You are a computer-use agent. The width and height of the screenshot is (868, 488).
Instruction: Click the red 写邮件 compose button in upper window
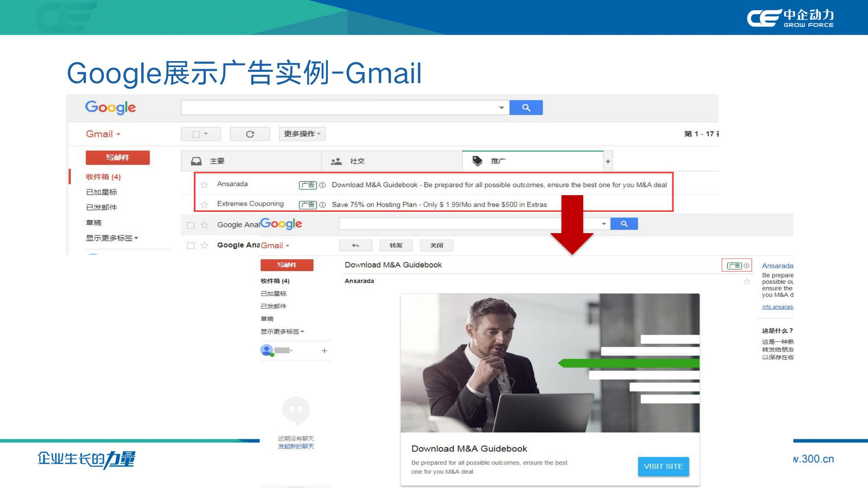pyautogui.click(x=118, y=158)
